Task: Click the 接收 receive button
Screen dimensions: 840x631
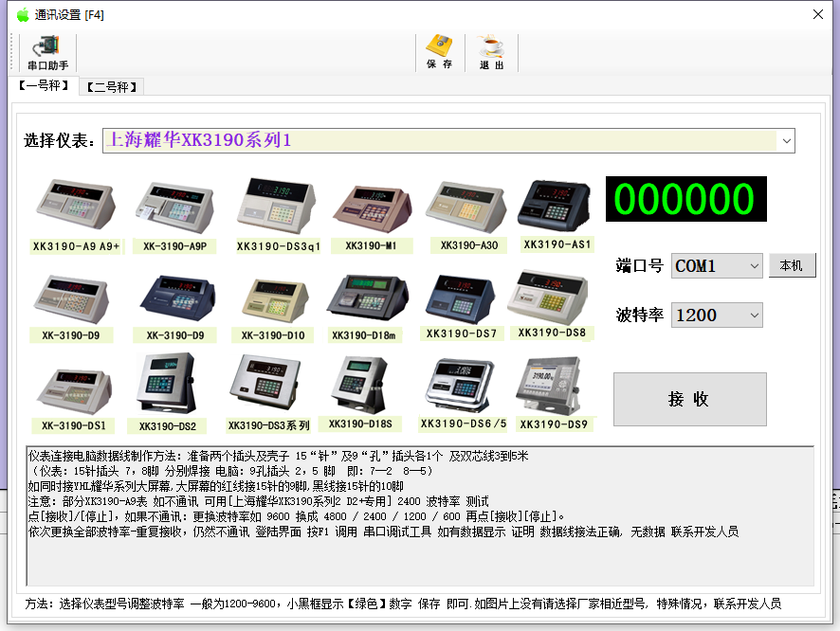Action: [689, 399]
